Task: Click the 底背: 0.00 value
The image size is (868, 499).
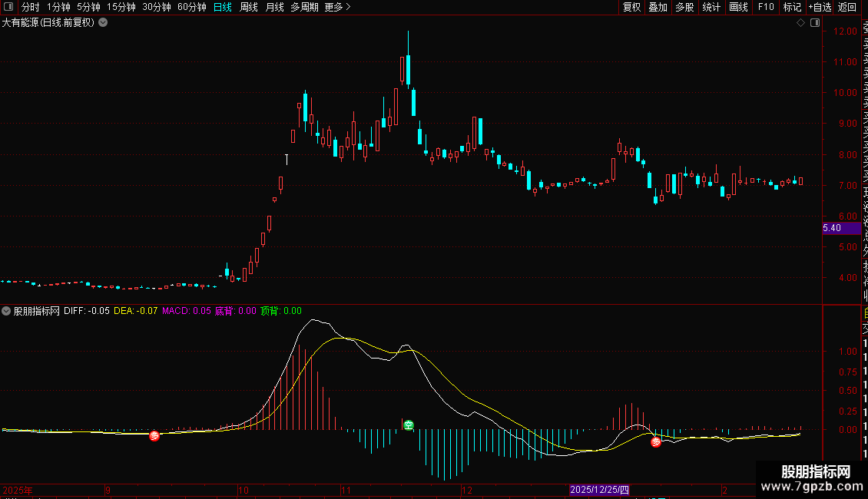Action: coord(235,311)
